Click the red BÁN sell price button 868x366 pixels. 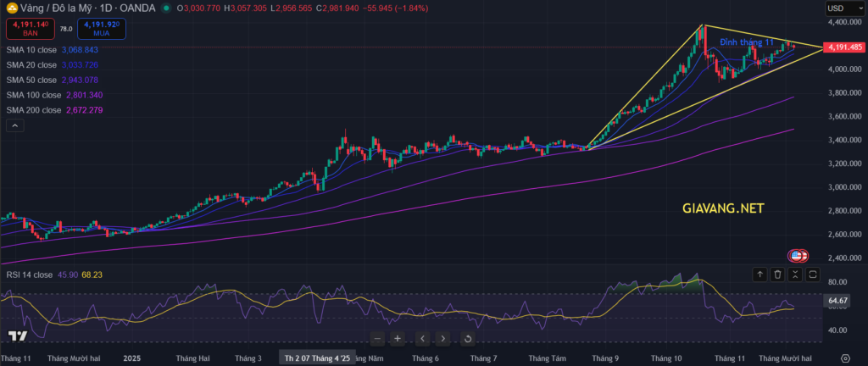(27, 28)
